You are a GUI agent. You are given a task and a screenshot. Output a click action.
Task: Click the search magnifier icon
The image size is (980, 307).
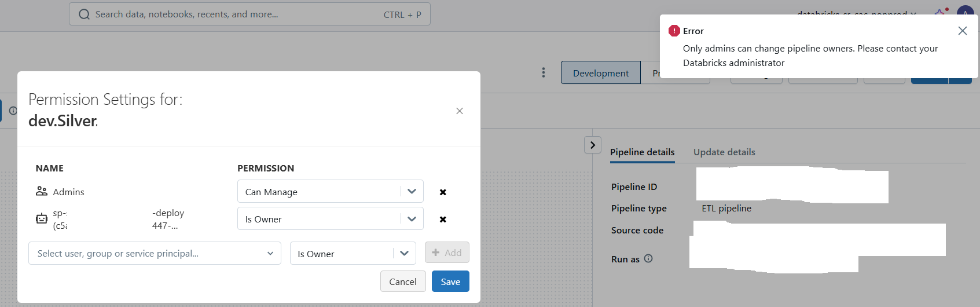coord(85,14)
